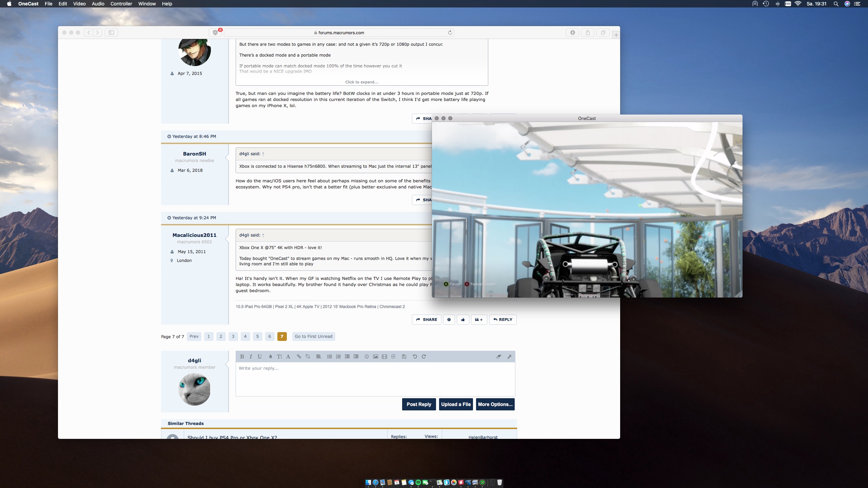
Task: Open Safari downloads list
Action: coord(573,33)
